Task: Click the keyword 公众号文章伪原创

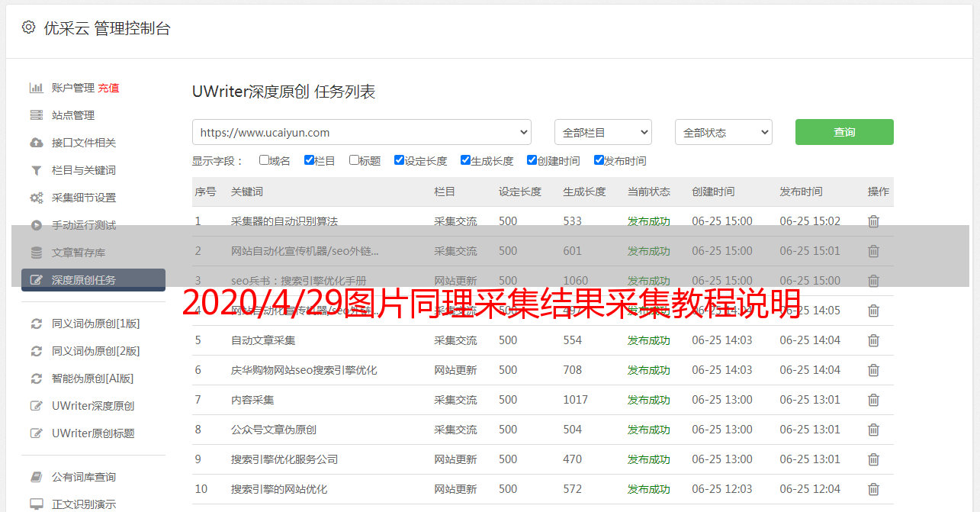Action: pyautogui.click(x=274, y=430)
